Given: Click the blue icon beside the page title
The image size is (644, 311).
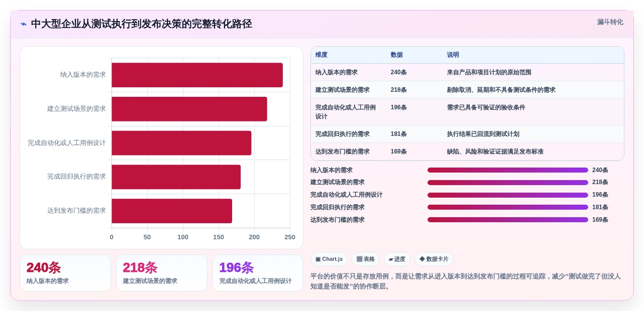Looking at the screenshot, I should tap(24, 24).
